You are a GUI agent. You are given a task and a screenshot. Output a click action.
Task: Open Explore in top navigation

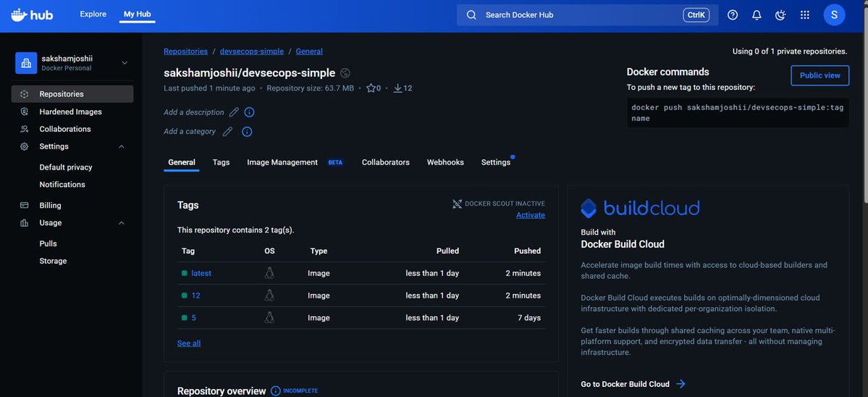point(93,14)
